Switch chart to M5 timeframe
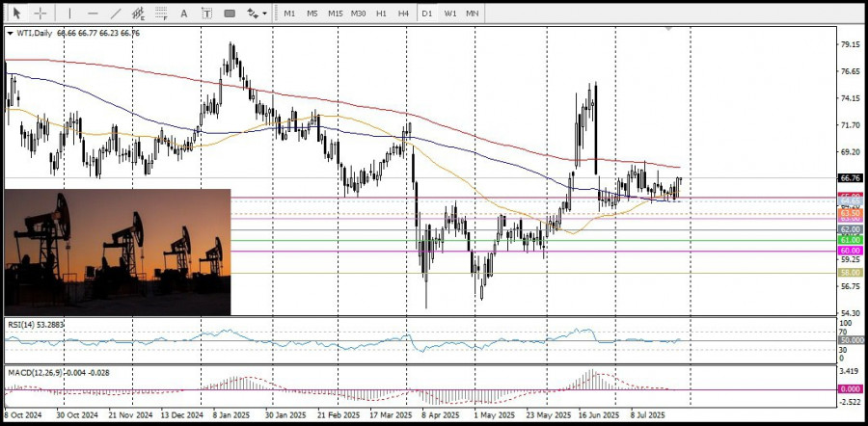This screenshot has height=426, width=868. coord(312,13)
